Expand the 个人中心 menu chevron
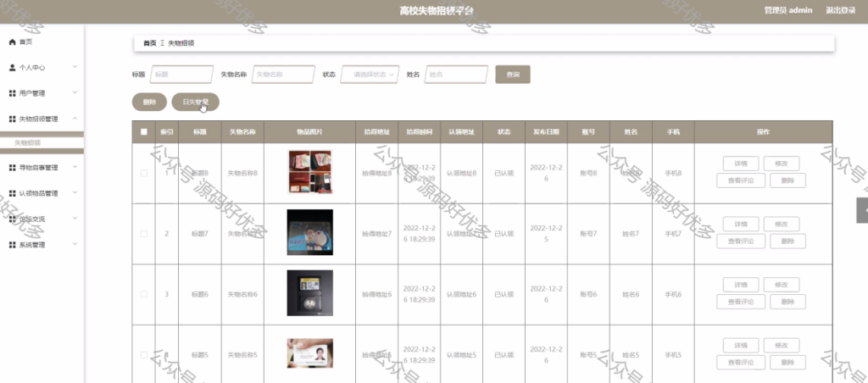This screenshot has width=868, height=383. [x=75, y=67]
